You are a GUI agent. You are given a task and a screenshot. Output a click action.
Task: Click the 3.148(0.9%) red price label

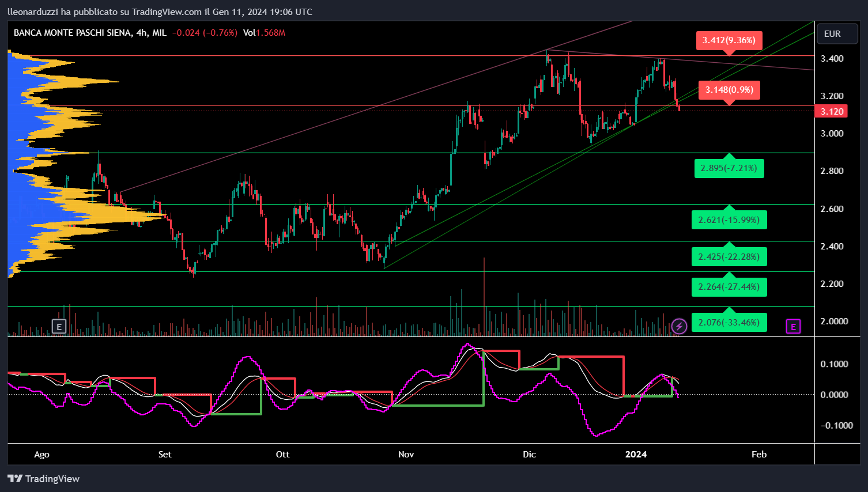[x=729, y=90]
